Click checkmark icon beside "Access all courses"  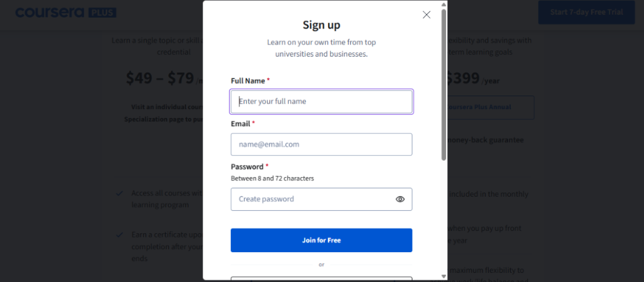(x=120, y=194)
